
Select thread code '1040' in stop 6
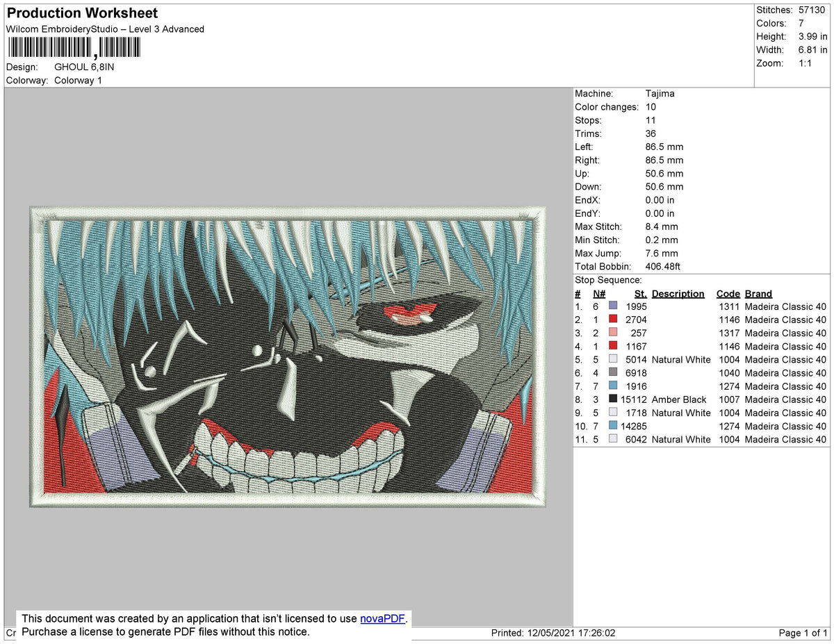[728, 373]
